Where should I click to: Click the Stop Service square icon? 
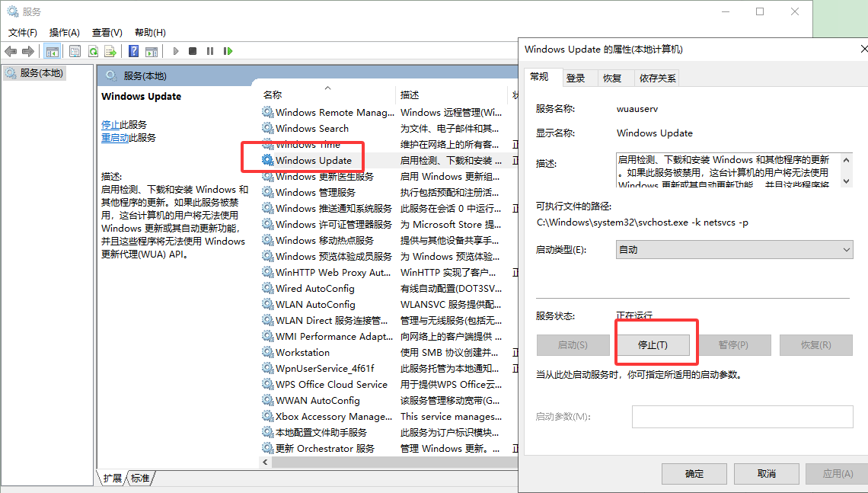(x=193, y=51)
